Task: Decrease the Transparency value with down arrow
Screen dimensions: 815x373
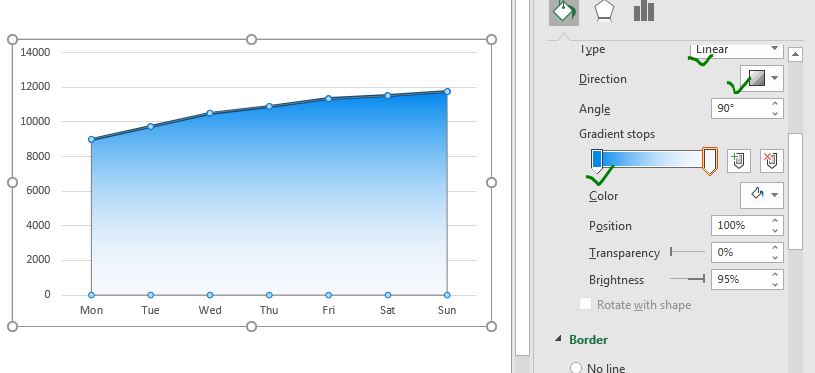Action: point(775,258)
